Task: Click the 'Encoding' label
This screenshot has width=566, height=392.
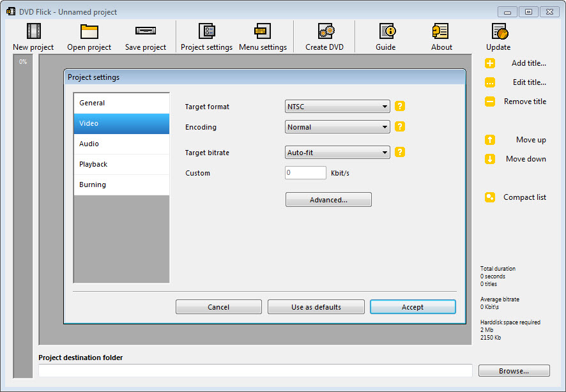Action: click(201, 127)
